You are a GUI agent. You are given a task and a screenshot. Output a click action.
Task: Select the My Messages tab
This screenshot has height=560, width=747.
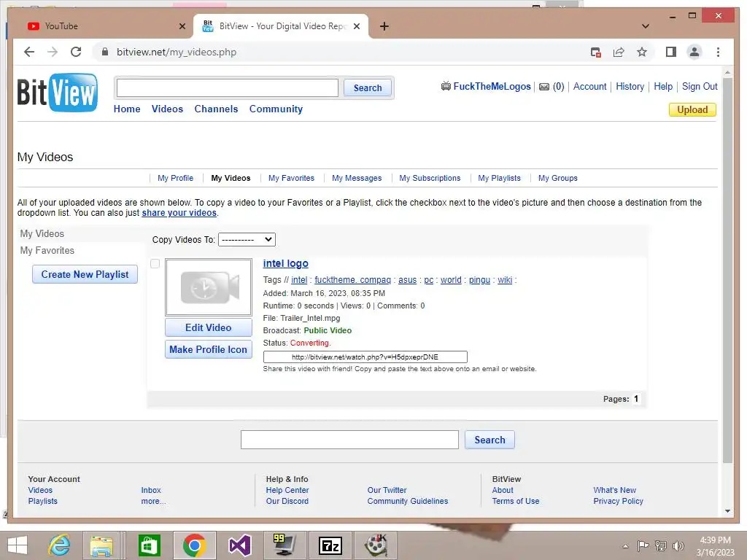pyautogui.click(x=357, y=178)
